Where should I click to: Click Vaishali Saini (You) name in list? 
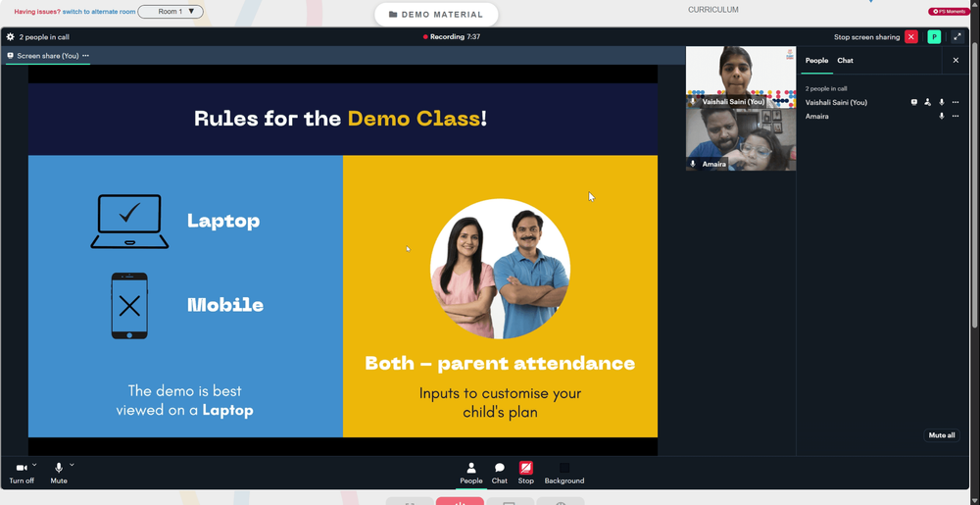click(836, 103)
